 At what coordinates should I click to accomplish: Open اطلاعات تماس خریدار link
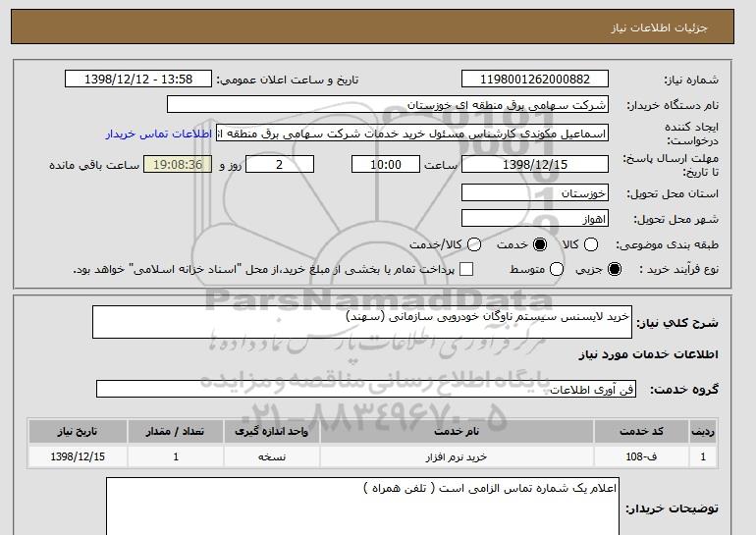159,134
